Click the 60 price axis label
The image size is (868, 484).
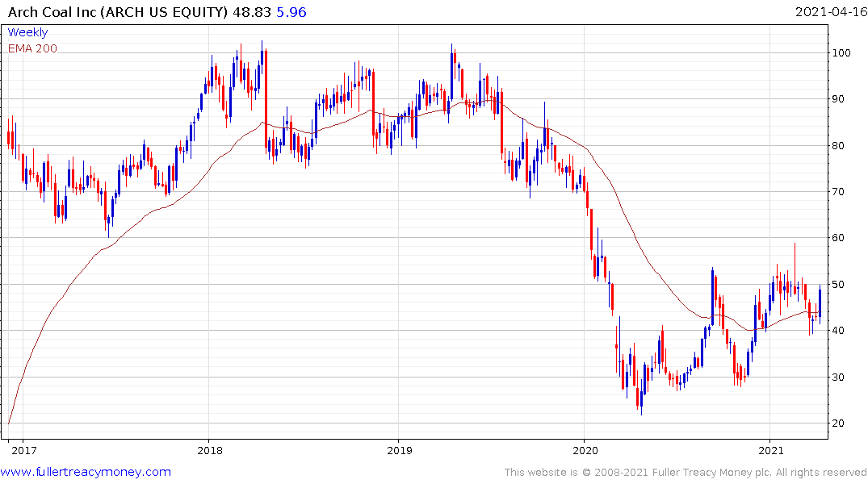click(838, 238)
